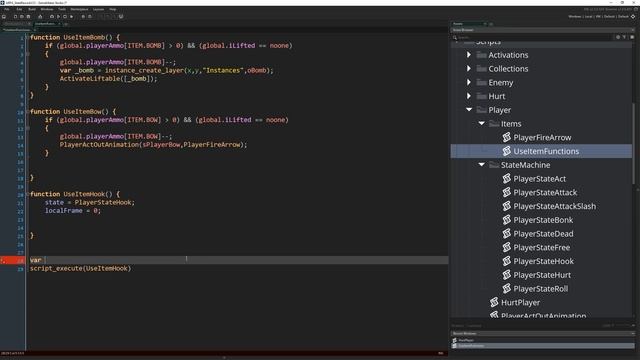Click the Player folder label
Viewport: 640px width, 360px height.
tap(500, 110)
